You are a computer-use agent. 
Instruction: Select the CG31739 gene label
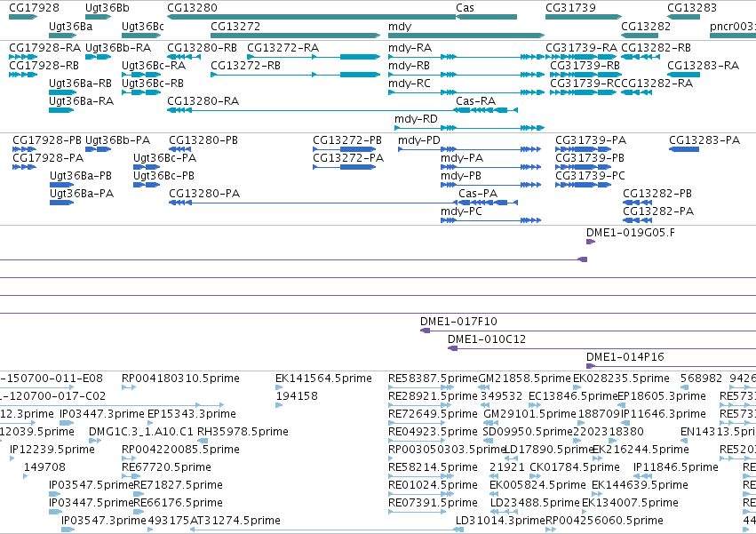click(570, 8)
